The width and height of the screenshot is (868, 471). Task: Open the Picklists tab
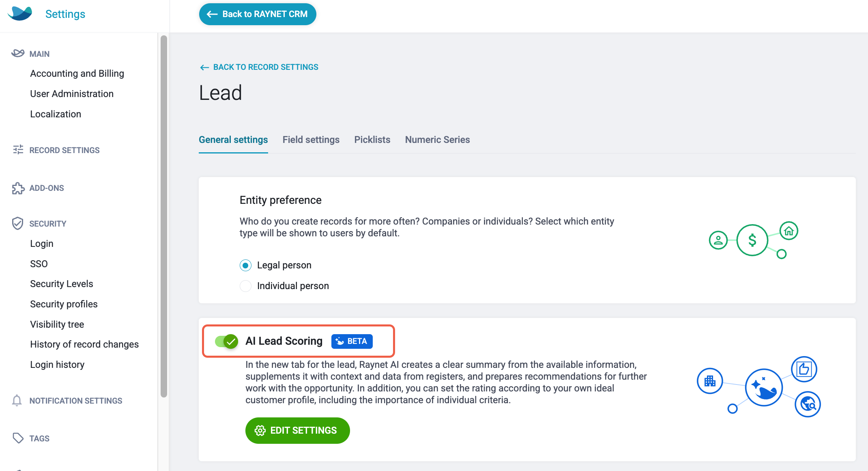pos(372,140)
